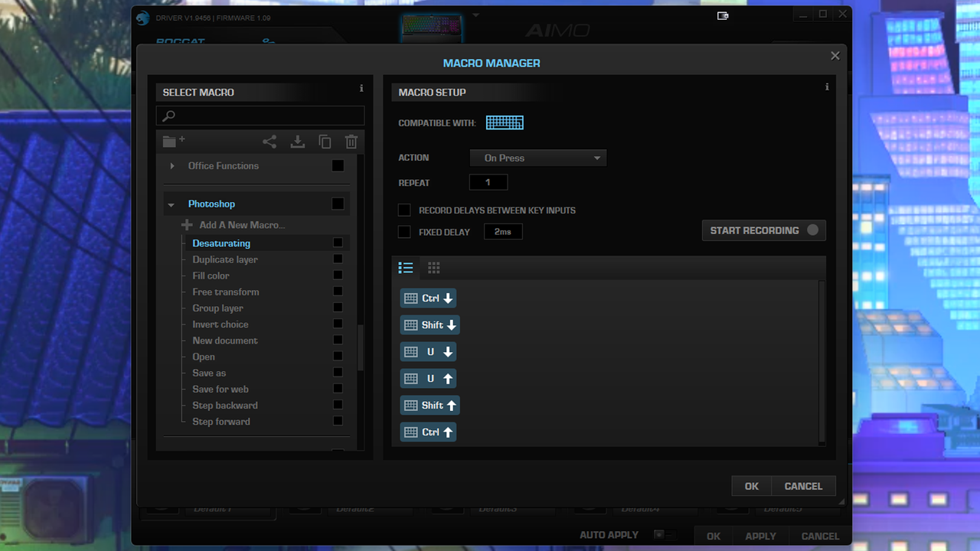980x551 pixels.
Task: Click Add A New Macro...
Action: click(x=242, y=225)
